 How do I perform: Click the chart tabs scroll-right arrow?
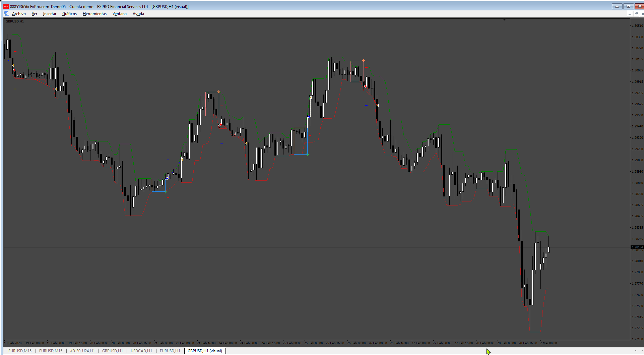642,351
